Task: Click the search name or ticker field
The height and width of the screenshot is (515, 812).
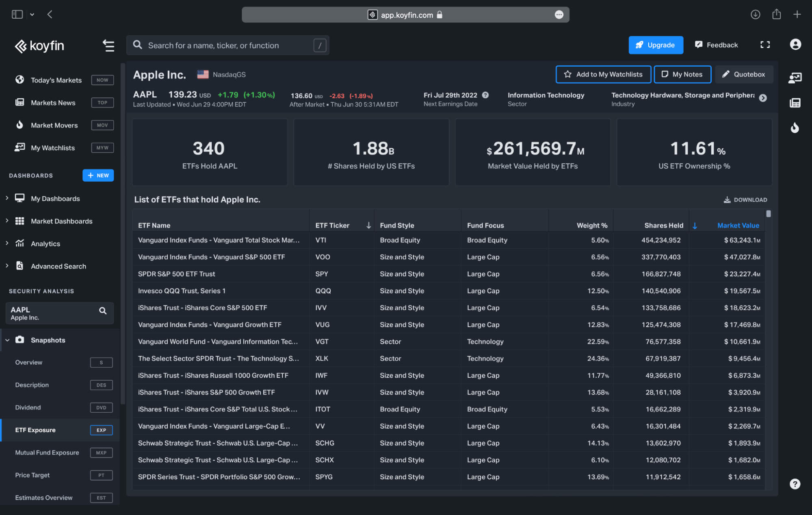Action: click(228, 45)
